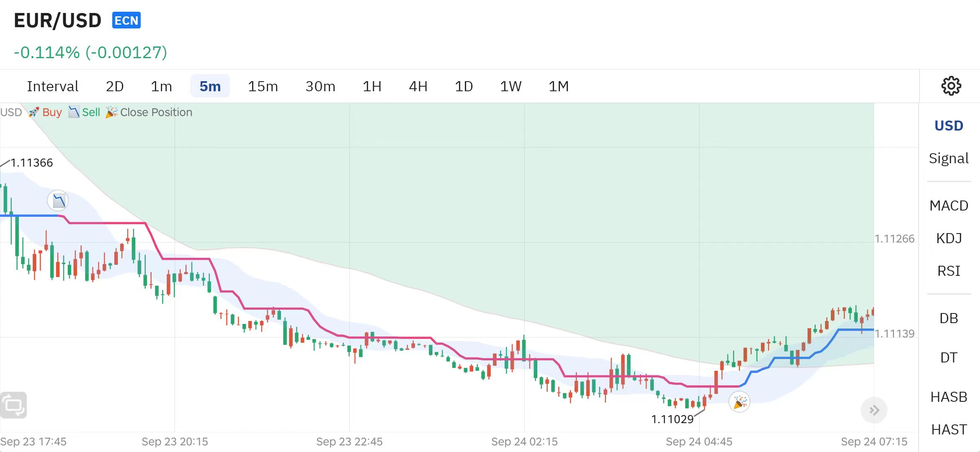Image resolution: width=980 pixels, height=452 pixels.
Task: Click the Close Position legend label
Action: [156, 112]
